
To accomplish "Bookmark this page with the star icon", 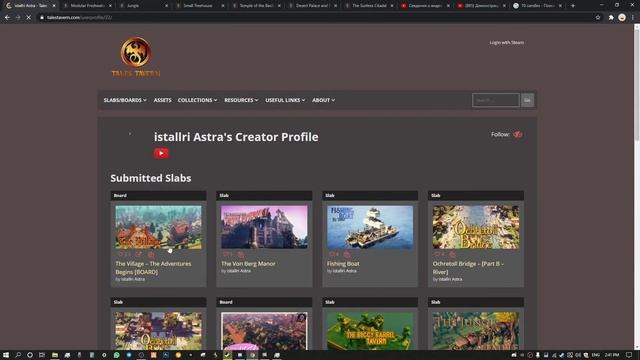I will pos(598,18).
